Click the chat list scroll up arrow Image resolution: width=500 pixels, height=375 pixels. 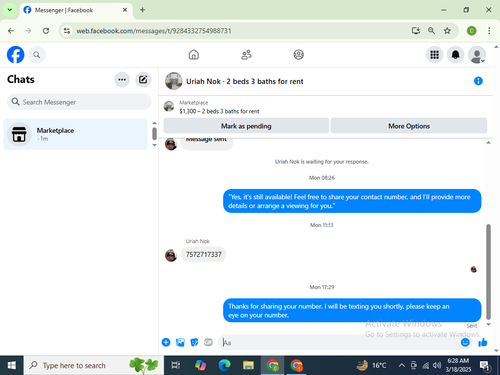pos(154,123)
